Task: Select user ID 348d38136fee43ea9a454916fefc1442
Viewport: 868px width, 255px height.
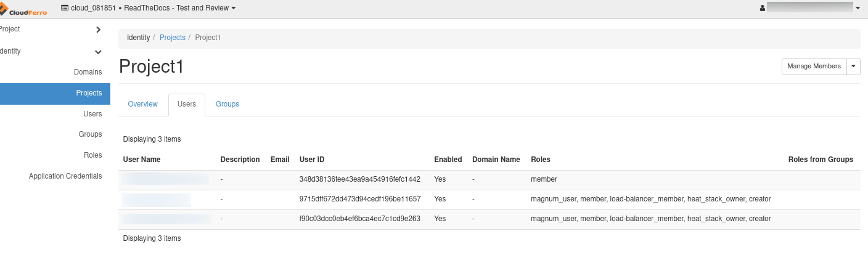Action: coord(360,179)
